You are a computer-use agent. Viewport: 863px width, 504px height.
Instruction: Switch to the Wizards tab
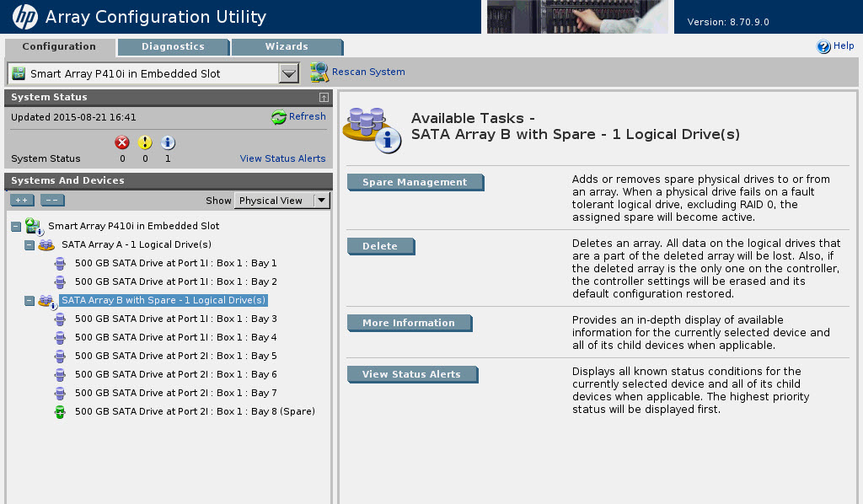click(287, 46)
